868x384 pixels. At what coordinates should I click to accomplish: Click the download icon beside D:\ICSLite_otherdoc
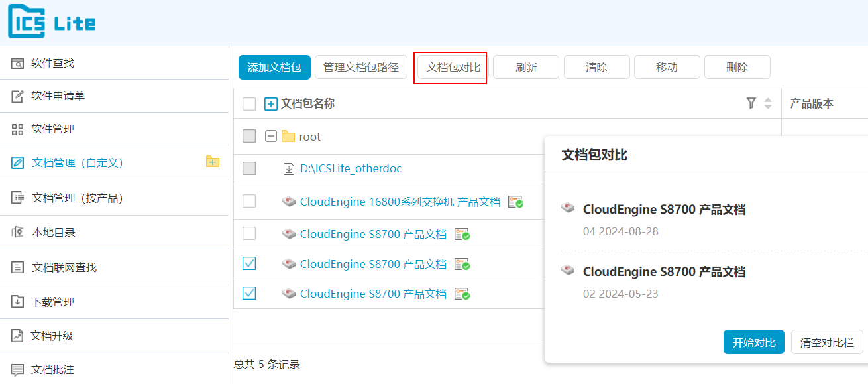pyautogui.click(x=288, y=168)
